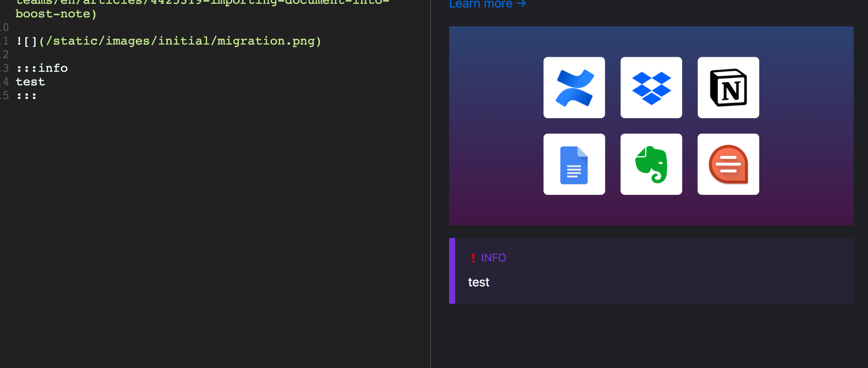Click the Evernote elephant logo tile

tap(651, 164)
